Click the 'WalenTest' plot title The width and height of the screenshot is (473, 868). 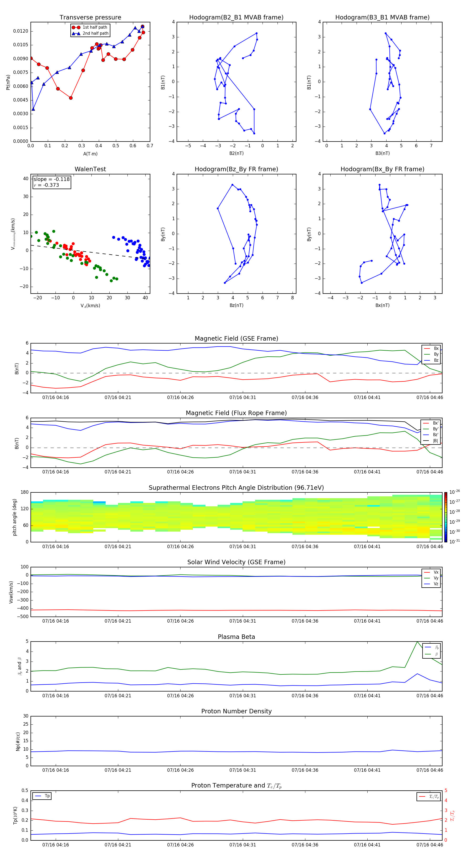(90, 169)
